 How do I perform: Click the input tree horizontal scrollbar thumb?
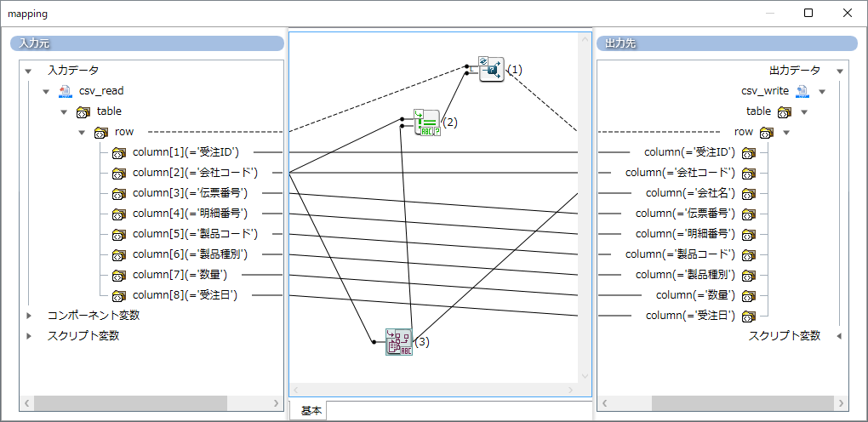(x=130, y=403)
